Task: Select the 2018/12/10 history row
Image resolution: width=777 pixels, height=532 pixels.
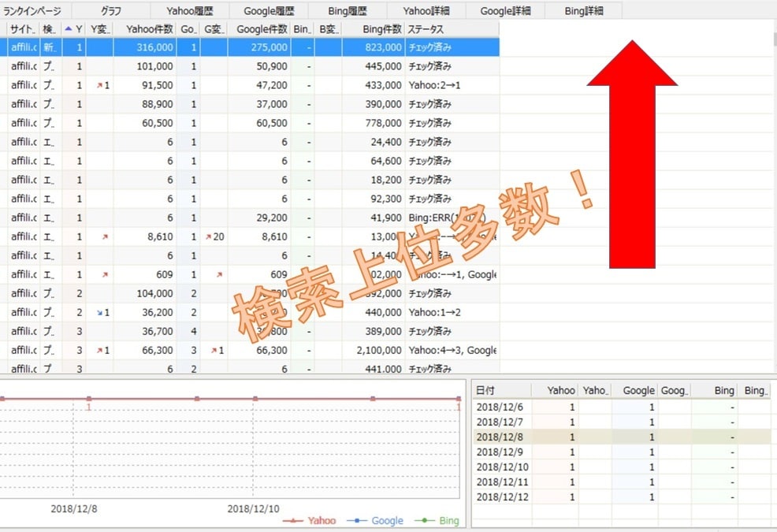Action: (622, 467)
